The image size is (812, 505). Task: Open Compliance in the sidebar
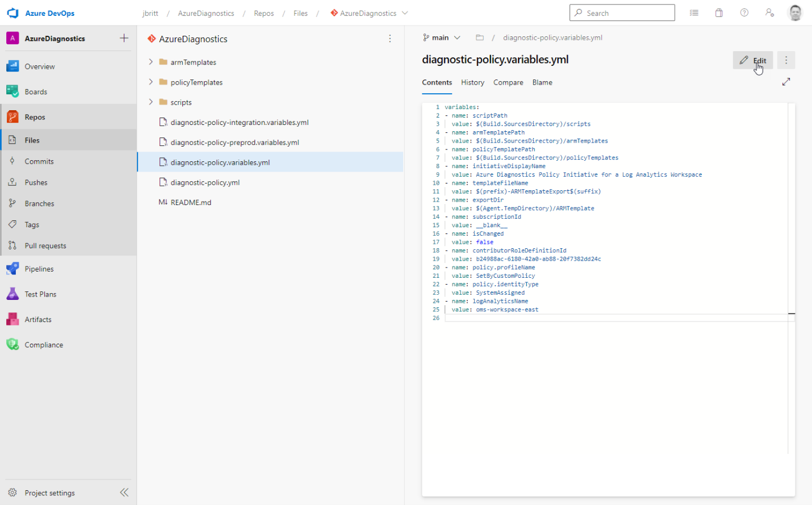[x=68, y=345]
